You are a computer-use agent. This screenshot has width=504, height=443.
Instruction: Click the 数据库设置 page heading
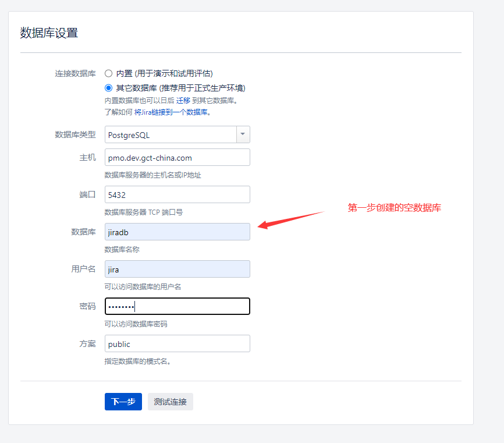[x=49, y=33]
